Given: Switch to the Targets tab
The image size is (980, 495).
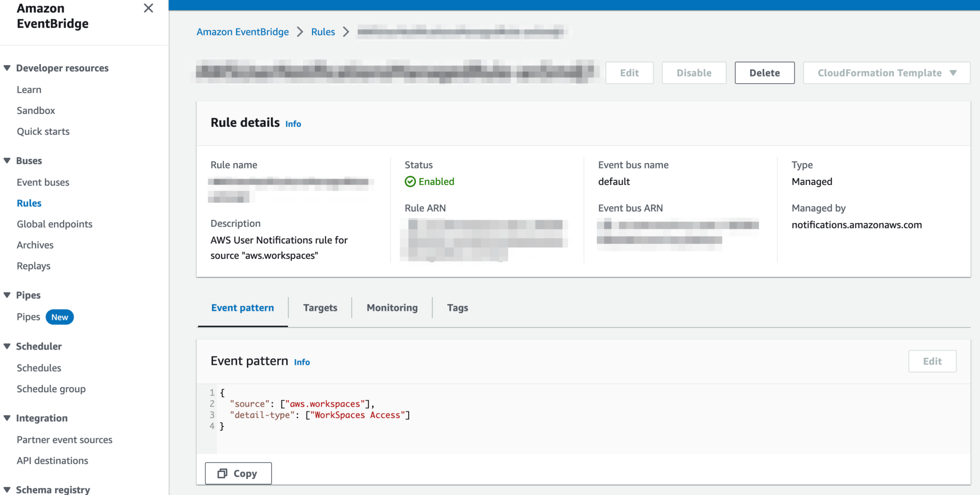Looking at the screenshot, I should [320, 308].
